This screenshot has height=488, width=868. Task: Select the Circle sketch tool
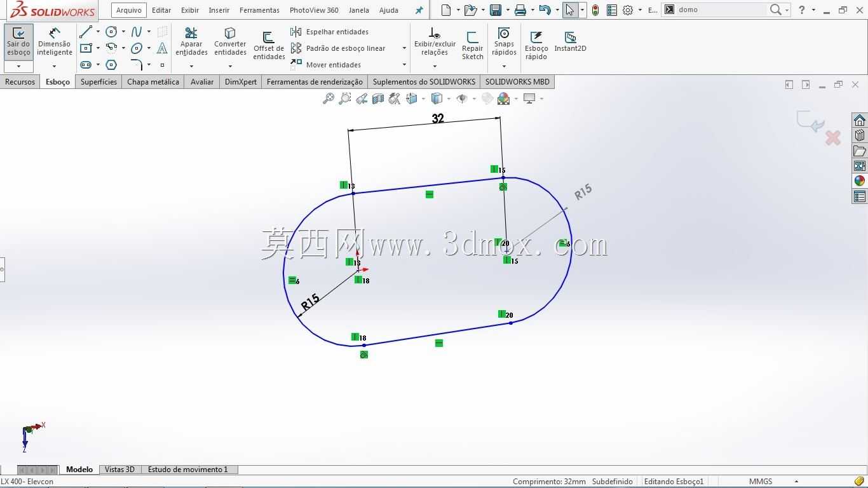111,31
